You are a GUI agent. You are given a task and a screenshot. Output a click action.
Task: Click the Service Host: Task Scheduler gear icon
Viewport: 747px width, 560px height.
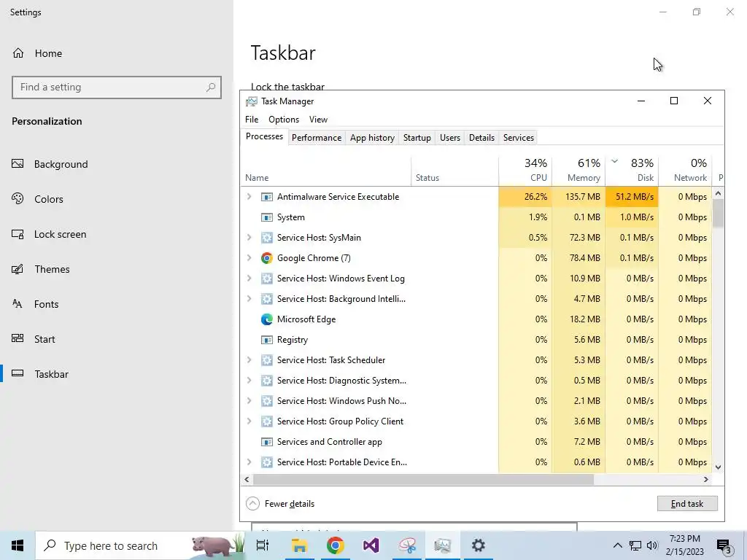tap(267, 360)
